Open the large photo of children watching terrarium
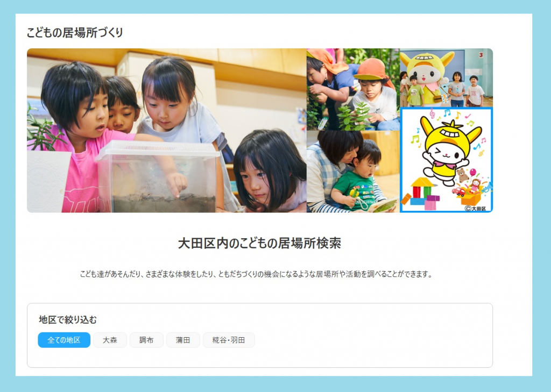The width and height of the screenshot is (551, 392). click(x=167, y=130)
